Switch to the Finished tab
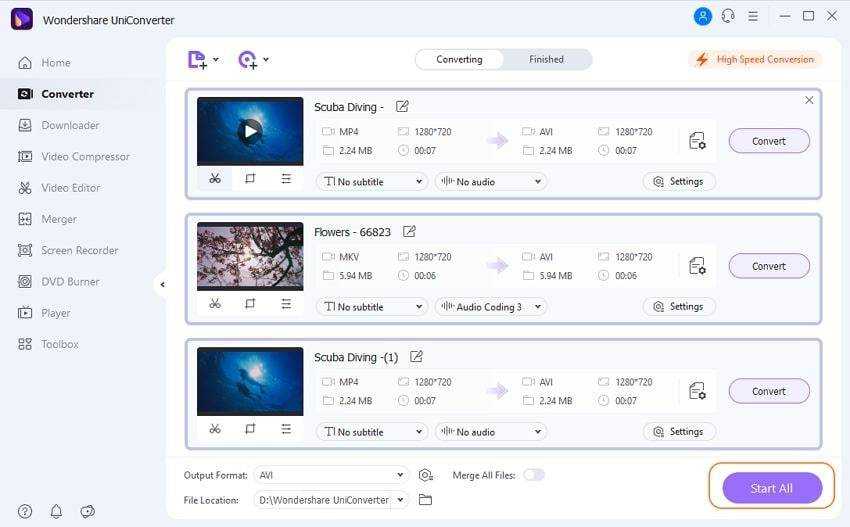 click(546, 60)
